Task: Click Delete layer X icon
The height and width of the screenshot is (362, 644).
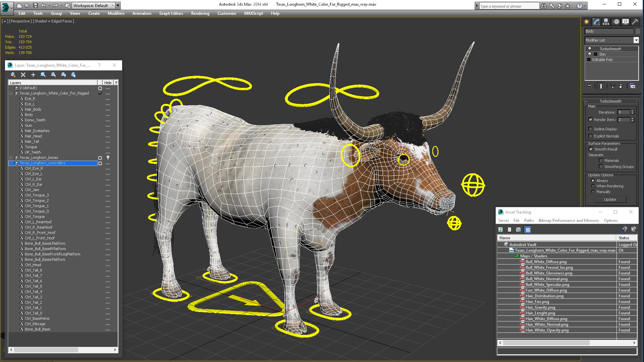Action: tap(23, 75)
